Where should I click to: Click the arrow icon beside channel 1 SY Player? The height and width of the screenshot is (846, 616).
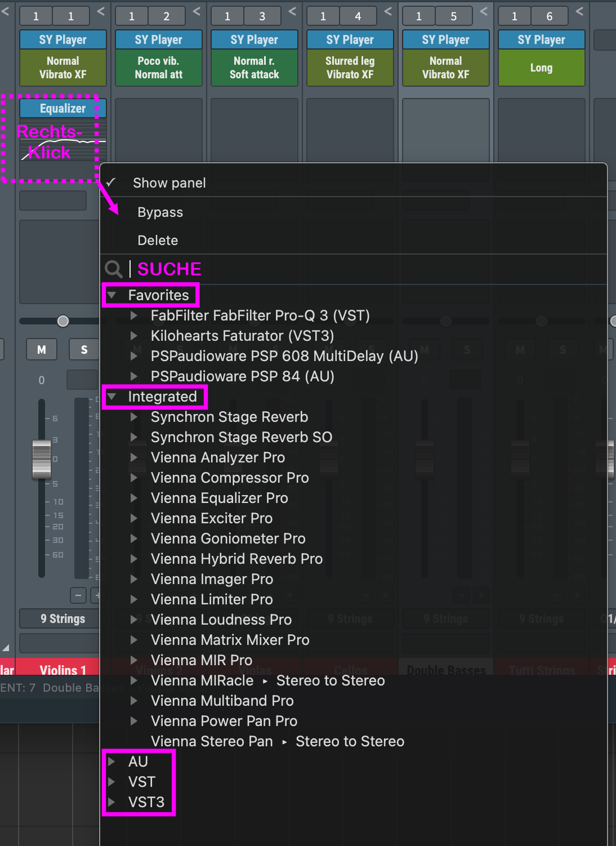101,11
